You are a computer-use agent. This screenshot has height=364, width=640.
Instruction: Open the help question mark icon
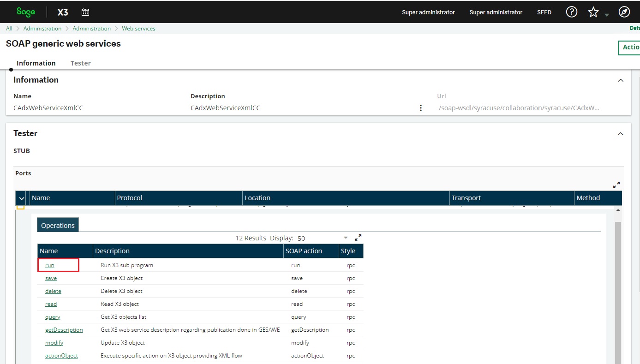tap(572, 12)
